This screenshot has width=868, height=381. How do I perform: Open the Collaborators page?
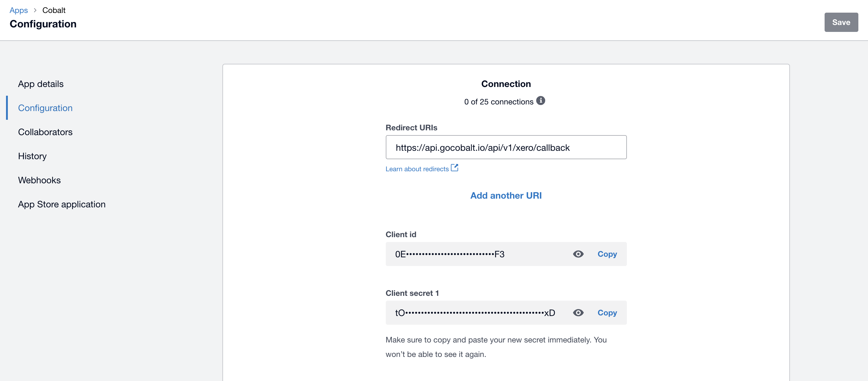tap(45, 132)
